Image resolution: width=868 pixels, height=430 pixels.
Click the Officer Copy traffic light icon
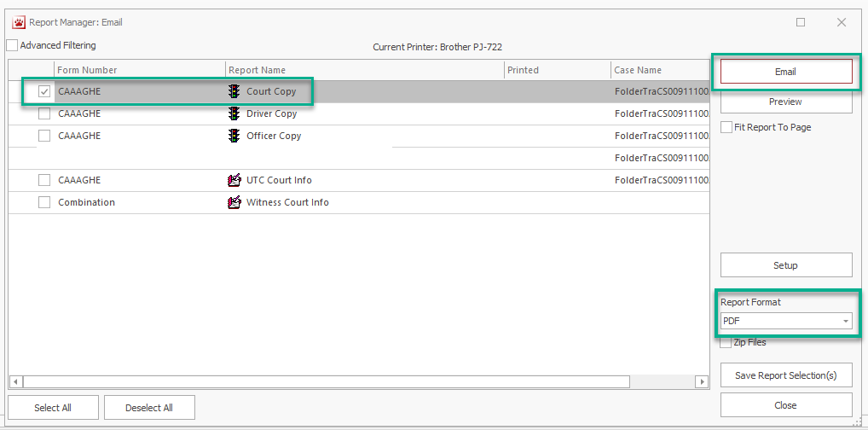[x=234, y=136]
